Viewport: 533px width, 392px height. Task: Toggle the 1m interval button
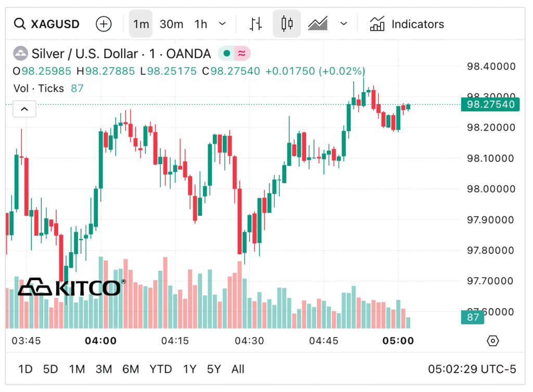[x=141, y=24]
